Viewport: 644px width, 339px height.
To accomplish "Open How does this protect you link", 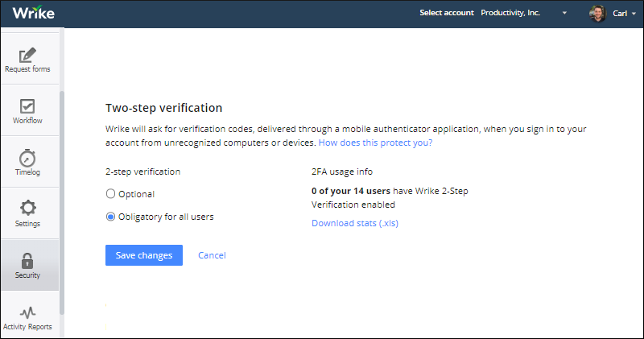I will click(375, 143).
